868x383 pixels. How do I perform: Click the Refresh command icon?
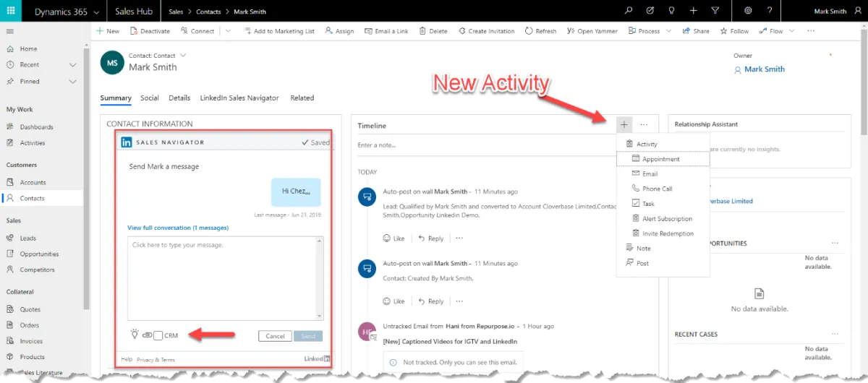pyautogui.click(x=529, y=31)
